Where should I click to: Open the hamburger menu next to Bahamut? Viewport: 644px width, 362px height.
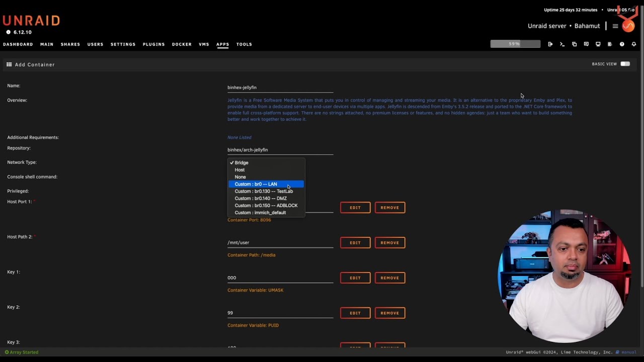pyautogui.click(x=615, y=26)
